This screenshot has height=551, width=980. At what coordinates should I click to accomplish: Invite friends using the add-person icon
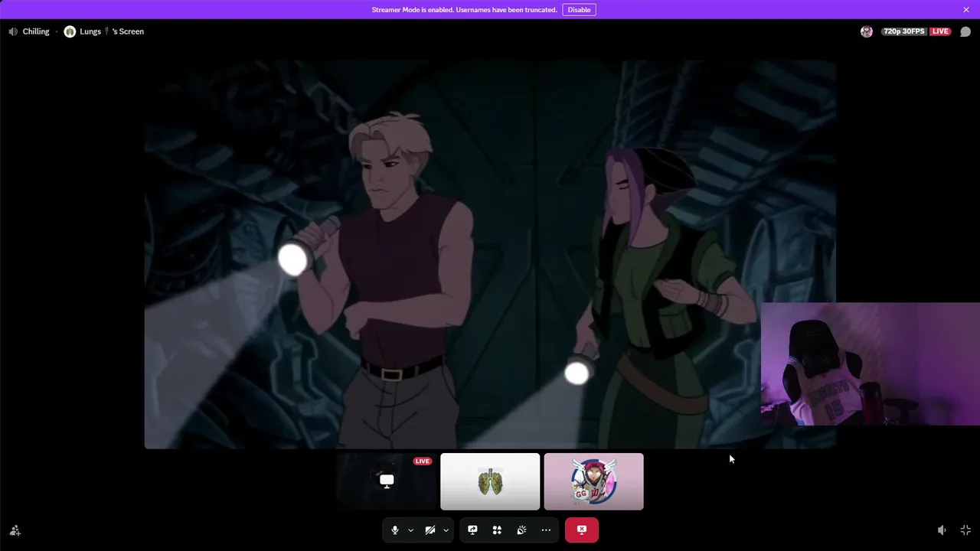point(15,530)
